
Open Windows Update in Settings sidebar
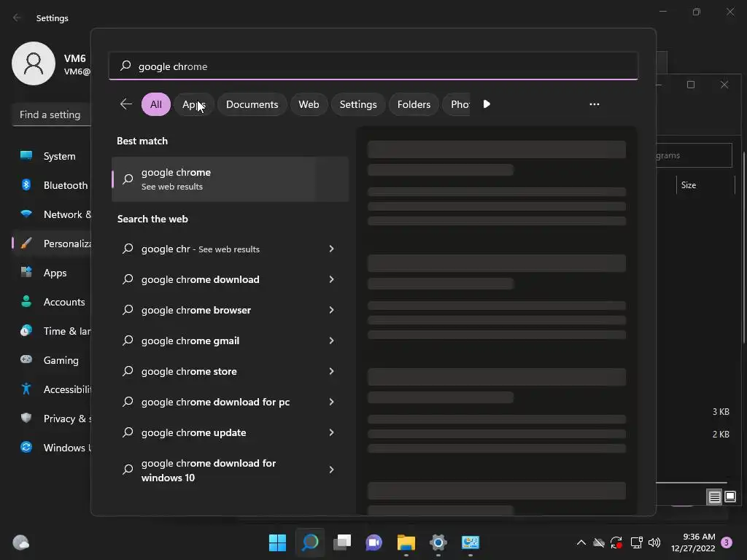point(52,448)
